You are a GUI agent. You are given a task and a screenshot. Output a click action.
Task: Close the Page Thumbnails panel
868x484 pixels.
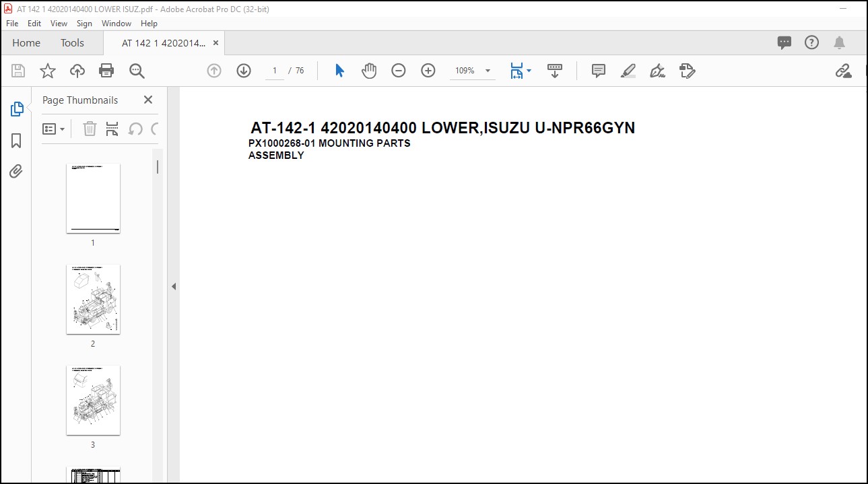pyautogui.click(x=148, y=100)
